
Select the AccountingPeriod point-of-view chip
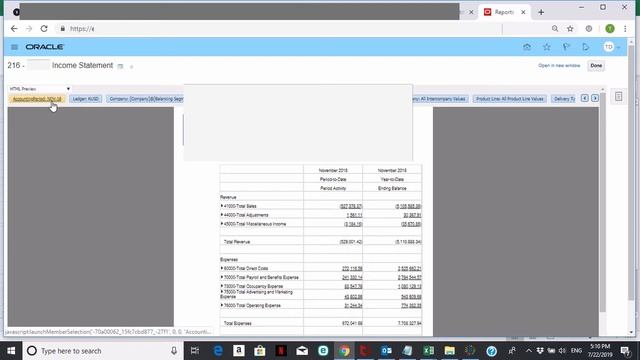(x=37, y=99)
